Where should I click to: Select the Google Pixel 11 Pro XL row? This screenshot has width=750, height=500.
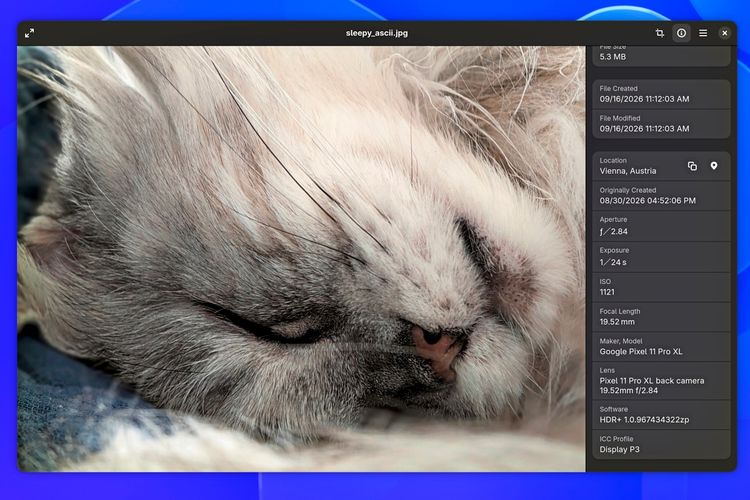tap(661, 346)
